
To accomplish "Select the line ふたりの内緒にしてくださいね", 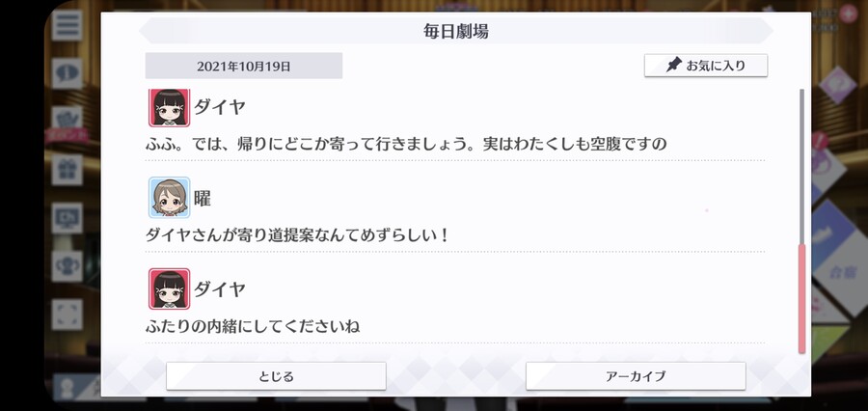I will tap(253, 326).
